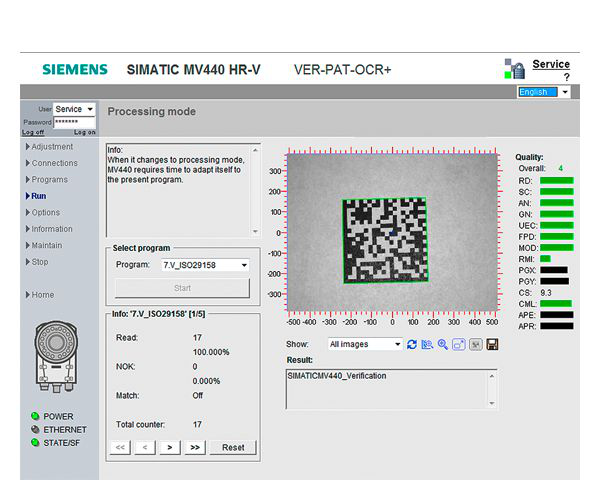The image size is (600, 500).
Task: Select the Stop menu item
Action: pyautogui.click(x=37, y=262)
